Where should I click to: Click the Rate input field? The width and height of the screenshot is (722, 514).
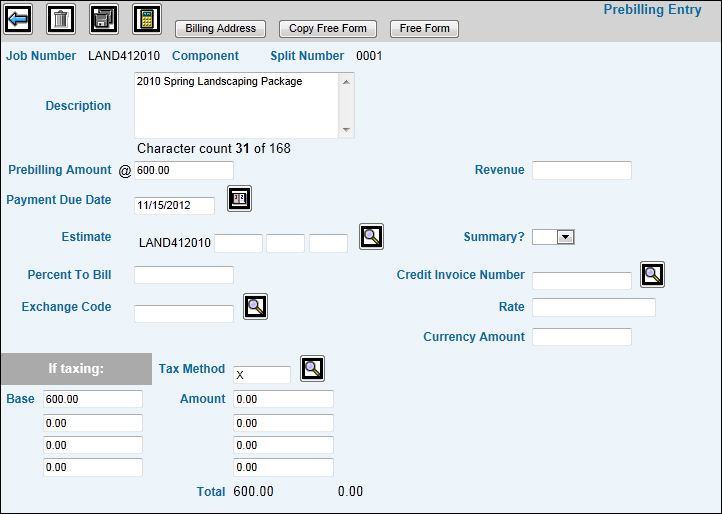[594, 307]
